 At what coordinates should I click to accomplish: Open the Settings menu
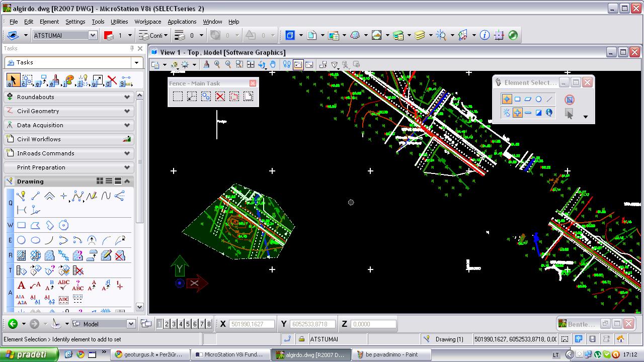click(75, 22)
